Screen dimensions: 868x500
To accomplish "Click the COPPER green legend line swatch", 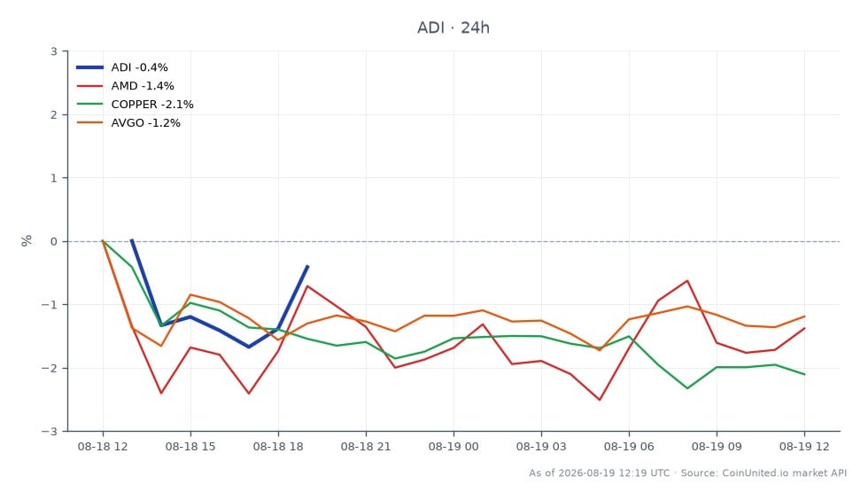I will click(89, 105).
